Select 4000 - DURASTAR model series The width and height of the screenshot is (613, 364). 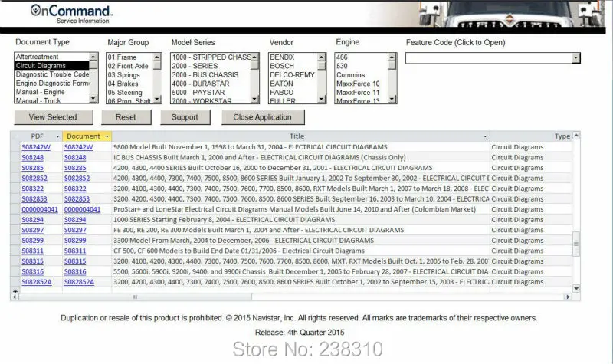coord(211,84)
